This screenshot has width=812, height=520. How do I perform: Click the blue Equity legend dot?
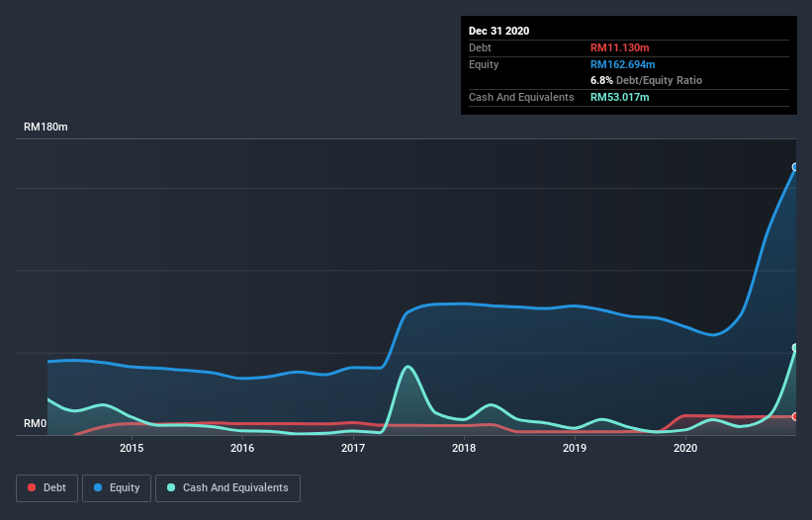coord(98,487)
